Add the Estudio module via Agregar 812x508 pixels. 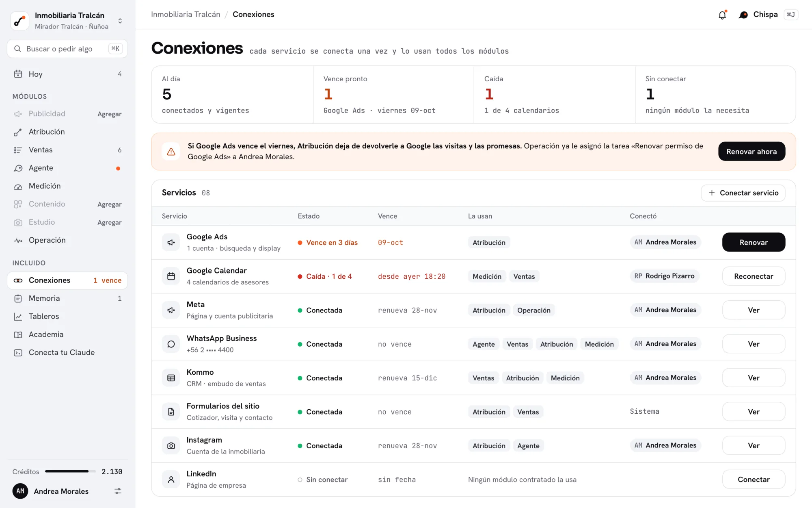(x=109, y=223)
